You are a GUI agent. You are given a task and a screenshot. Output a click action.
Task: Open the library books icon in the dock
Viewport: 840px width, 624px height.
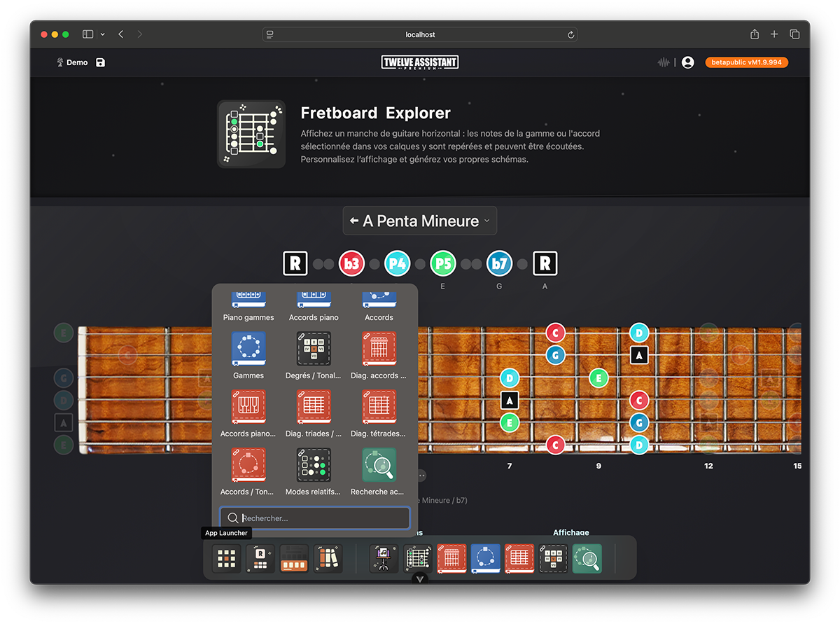coord(328,558)
